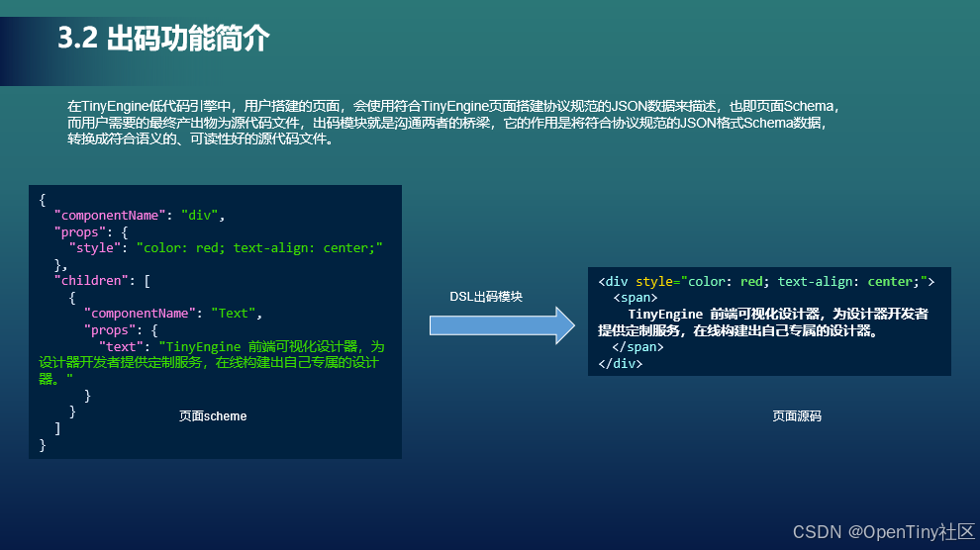
Task: Click the slide title 3.2 出码功能简介
Action: click(163, 38)
